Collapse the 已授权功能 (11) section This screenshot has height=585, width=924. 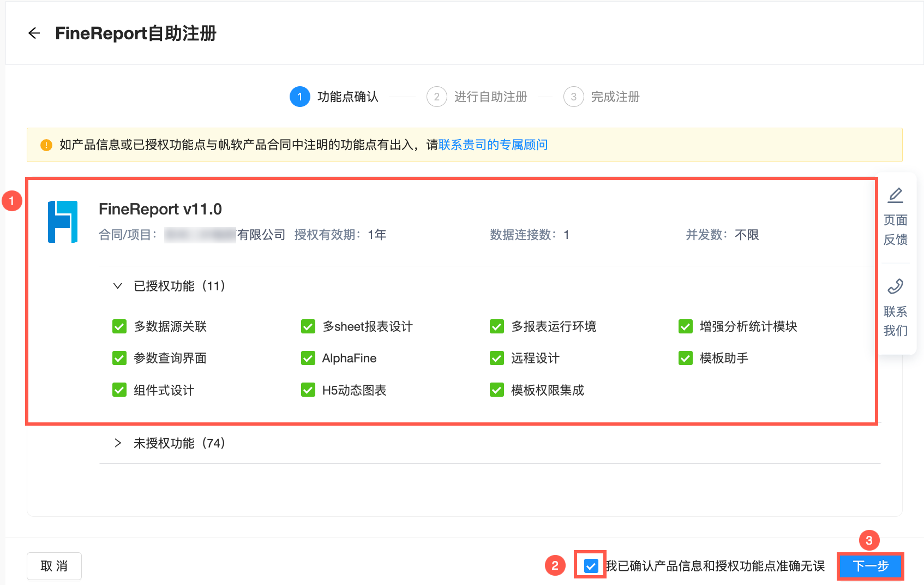tap(117, 286)
